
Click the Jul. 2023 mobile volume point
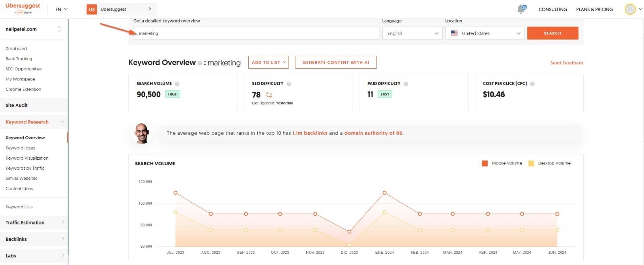click(175, 193)
